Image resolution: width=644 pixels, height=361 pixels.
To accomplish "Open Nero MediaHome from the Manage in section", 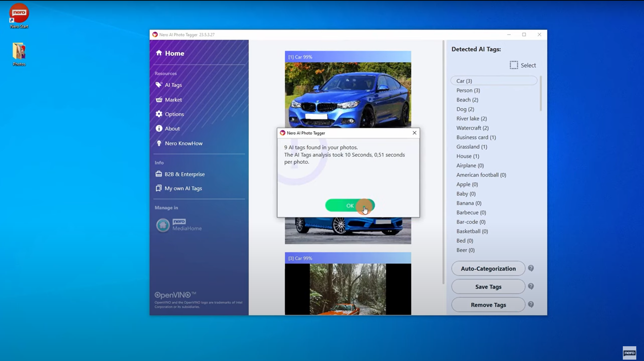I will pos(179,225).
